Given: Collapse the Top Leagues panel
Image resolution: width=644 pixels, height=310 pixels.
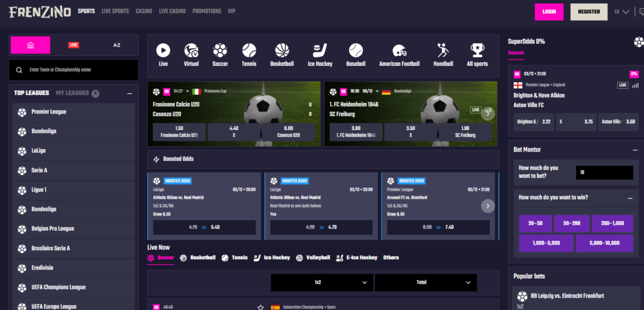Looking at the screenshot, I should (x=130, y=94).
